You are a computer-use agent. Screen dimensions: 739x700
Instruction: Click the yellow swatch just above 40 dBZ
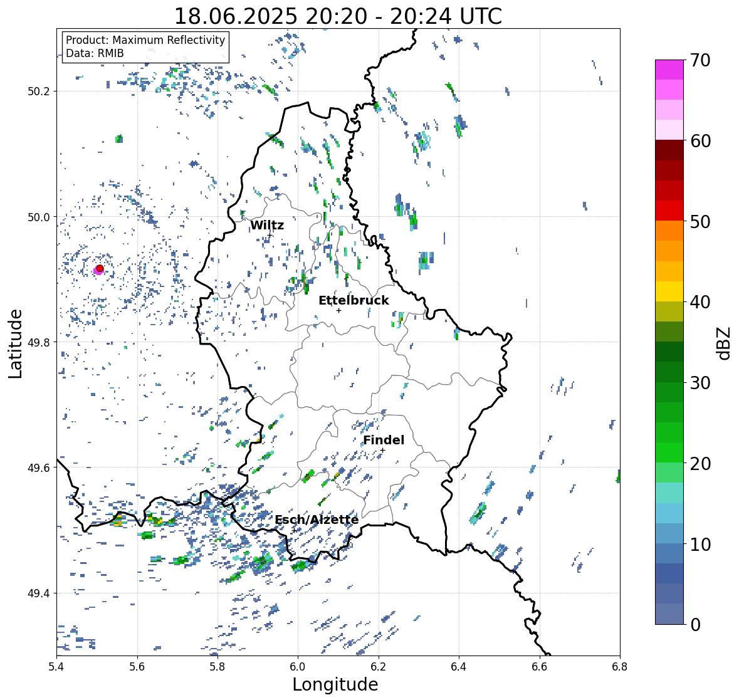(669, 291)
